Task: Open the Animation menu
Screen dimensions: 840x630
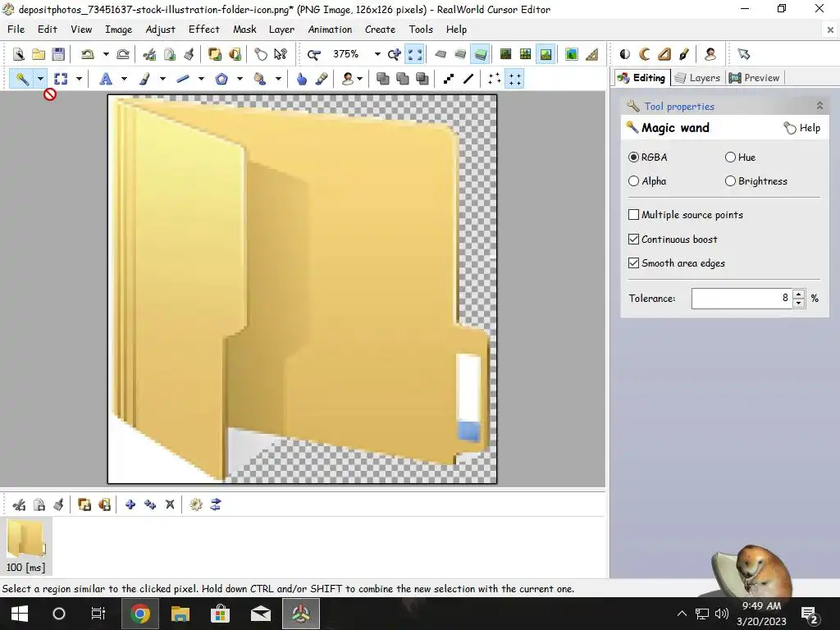Action: click(x=330, y=30)
